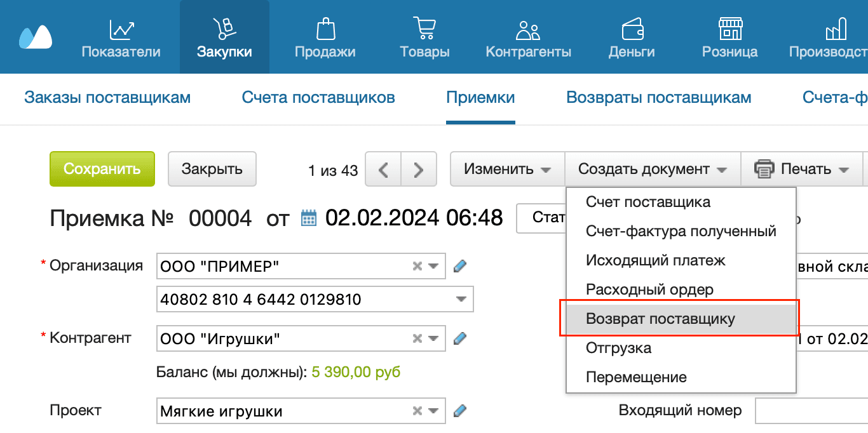Click the green Сохранить button
868x433 pixels.
[102, 169]
